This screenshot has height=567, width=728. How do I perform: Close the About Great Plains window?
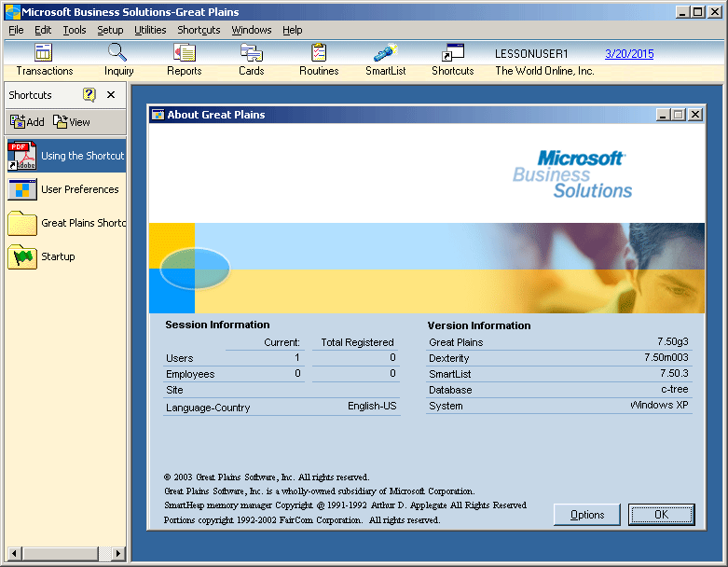click(695, 115)
